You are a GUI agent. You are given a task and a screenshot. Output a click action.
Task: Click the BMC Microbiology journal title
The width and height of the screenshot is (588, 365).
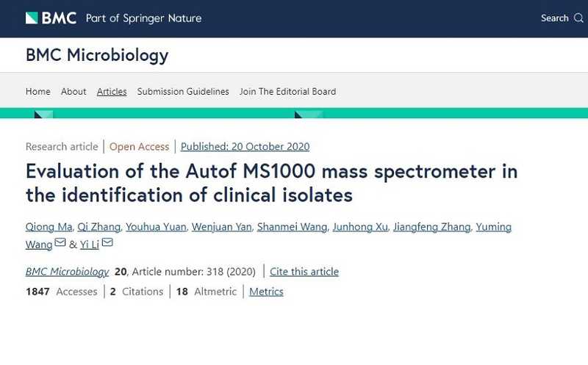point(97,55)
